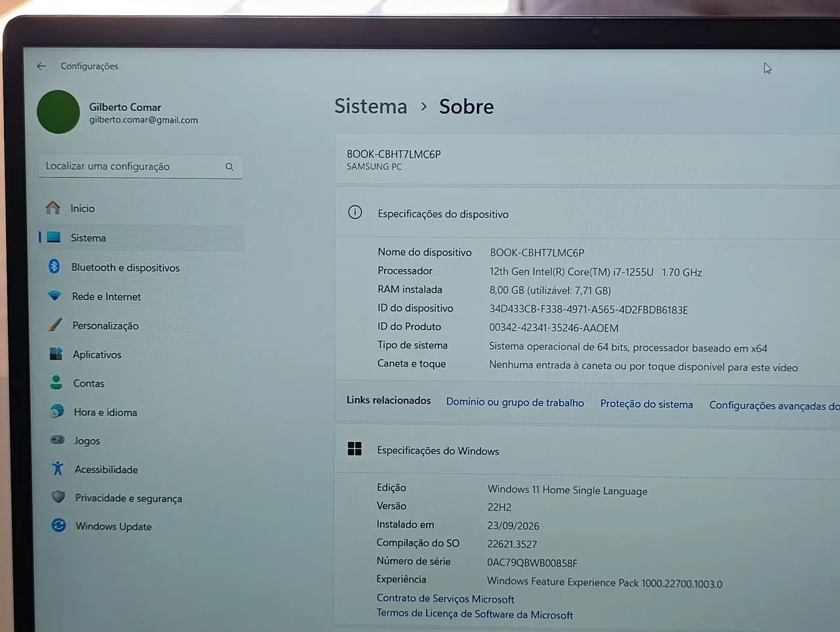Click the Sistema monitor icon
The width and height of the screenshot is (840, 632).
(x=54, y=237)
